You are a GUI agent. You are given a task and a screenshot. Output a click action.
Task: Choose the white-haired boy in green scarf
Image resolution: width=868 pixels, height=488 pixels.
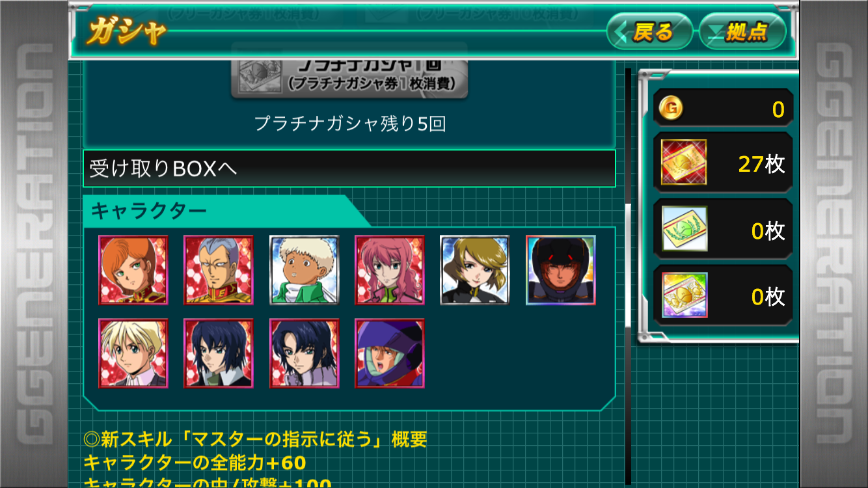(x=305, y=270)
